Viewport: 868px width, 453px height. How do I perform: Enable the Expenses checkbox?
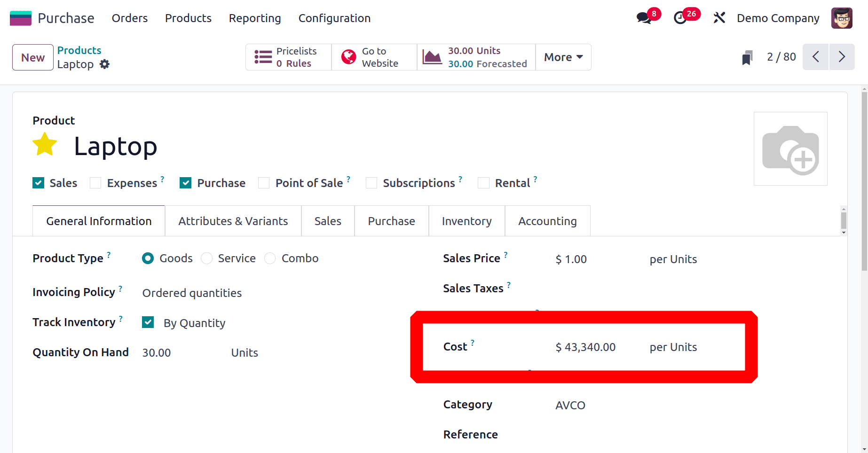tap(95, 183)
